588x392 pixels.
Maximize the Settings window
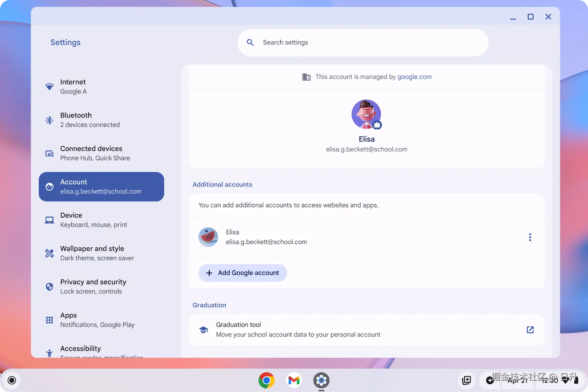click(531, 17)
